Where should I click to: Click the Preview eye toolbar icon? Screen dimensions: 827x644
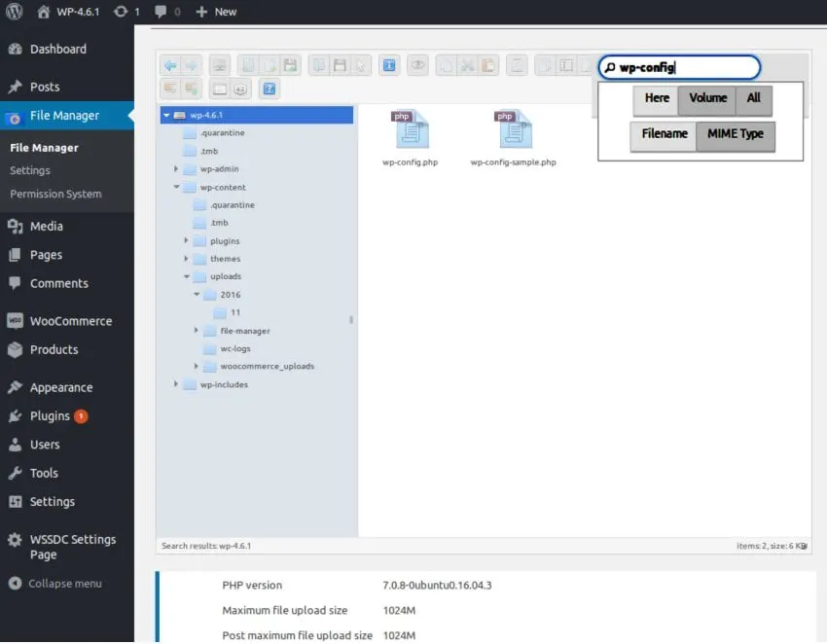(417, 65)
